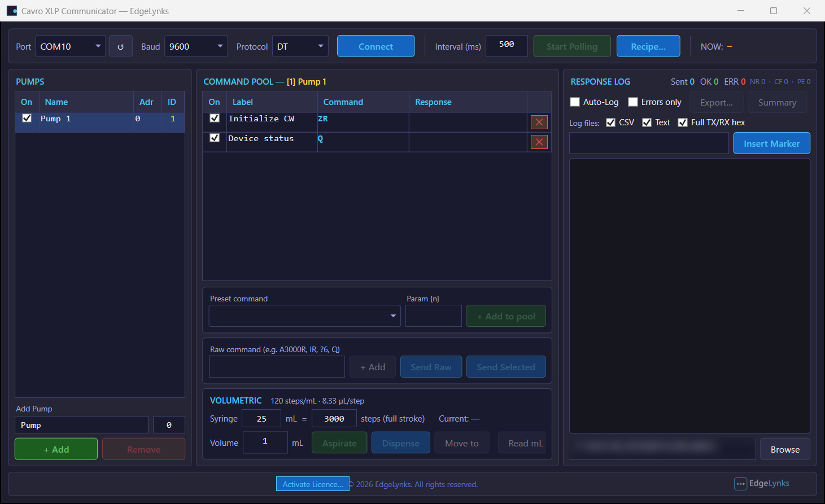Click the full stroke steps field
The image size is (825, 504).
(334, 419)
